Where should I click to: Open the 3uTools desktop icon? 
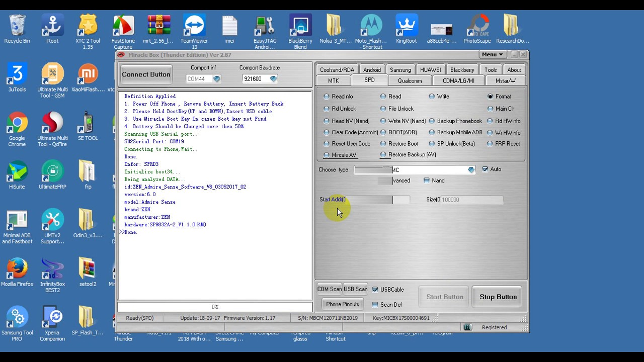point(17,77)
